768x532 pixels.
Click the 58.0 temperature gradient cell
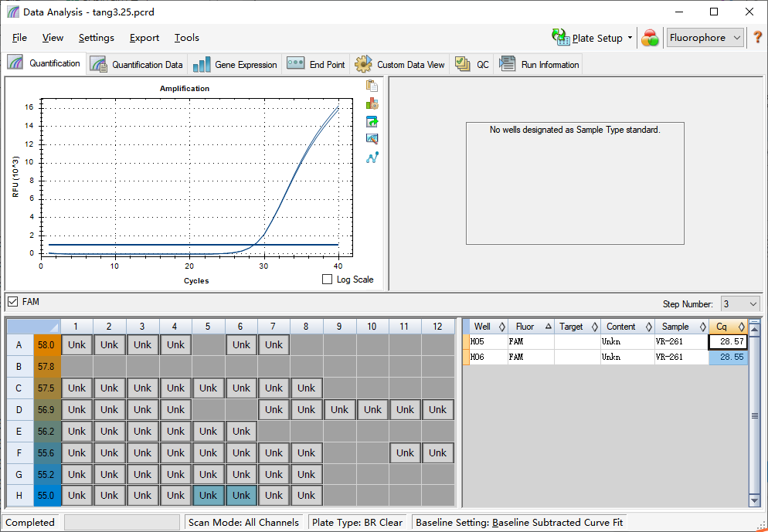[46, 344]
